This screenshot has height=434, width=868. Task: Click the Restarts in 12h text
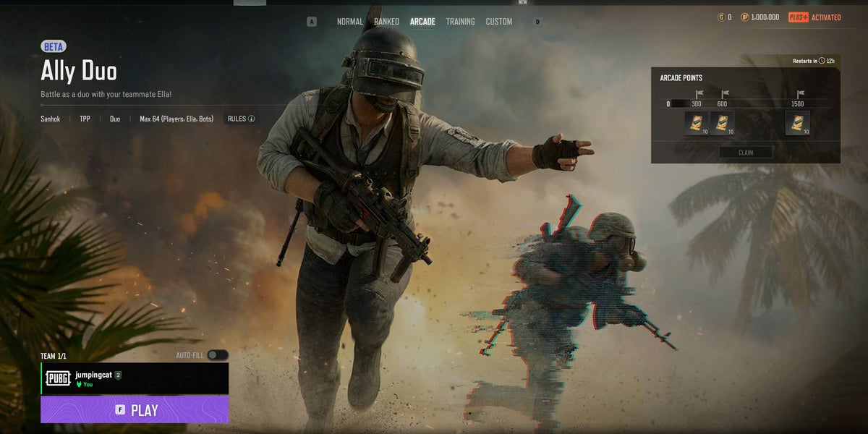[814, 61]
